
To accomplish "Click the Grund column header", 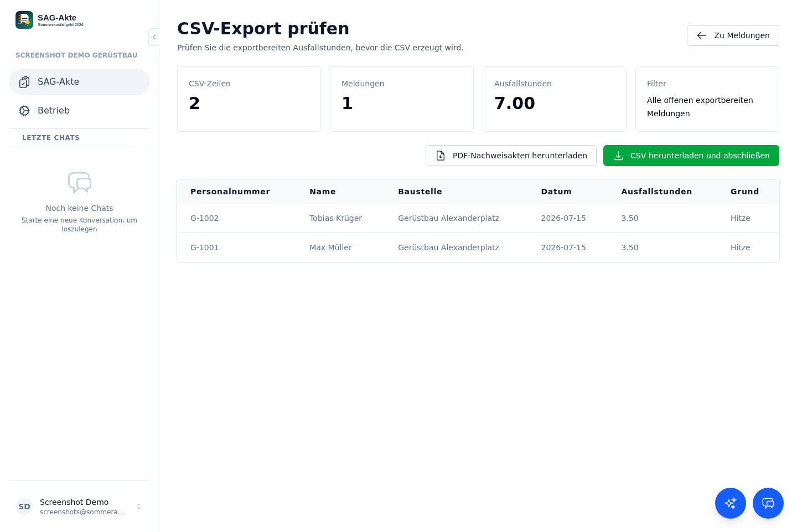I will pos(744,192).
